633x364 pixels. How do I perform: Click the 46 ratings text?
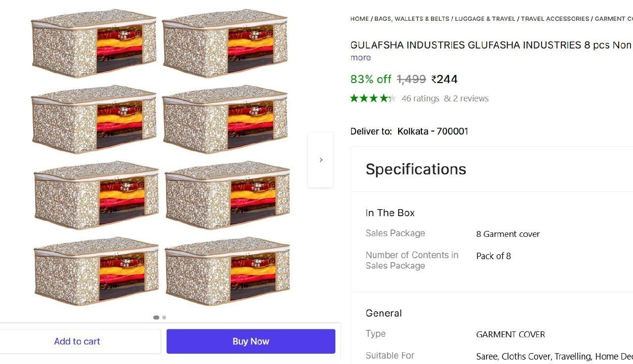click(x=420, y=98)
